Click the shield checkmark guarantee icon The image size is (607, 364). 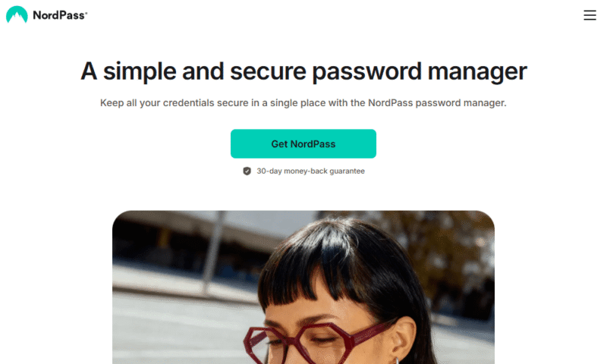(x=247, y=171)
